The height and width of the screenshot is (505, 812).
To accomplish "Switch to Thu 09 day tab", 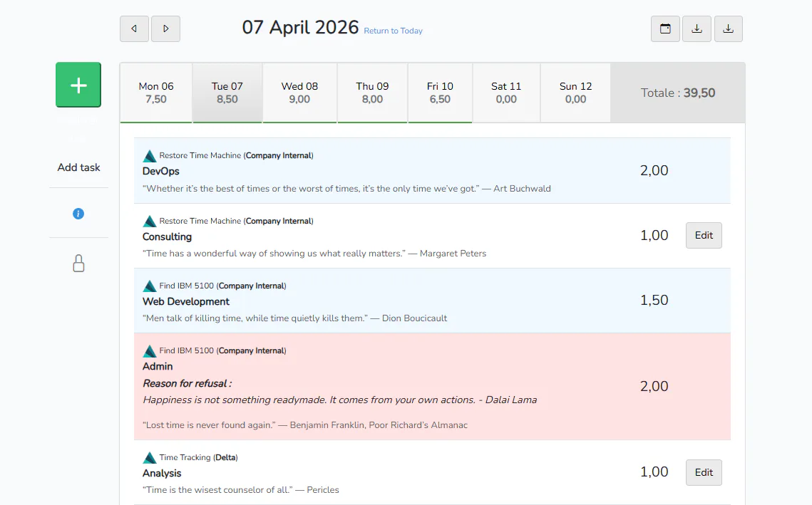I will pyautogui.click(x=372, y=93).
